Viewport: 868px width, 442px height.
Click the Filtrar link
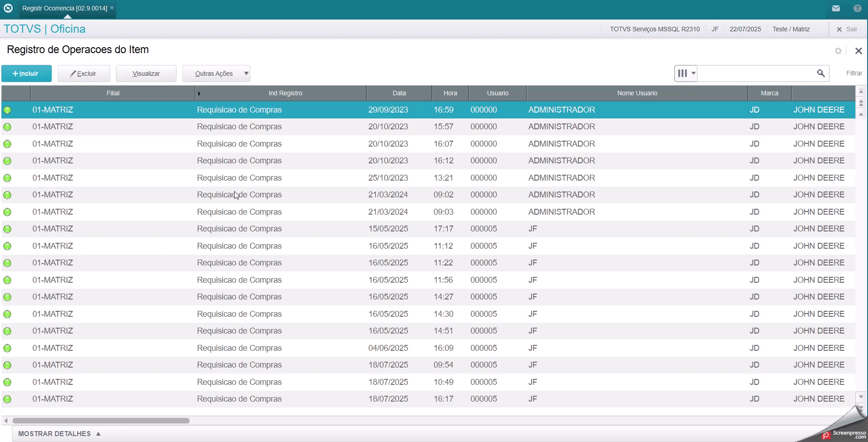(x=854, y=73)
